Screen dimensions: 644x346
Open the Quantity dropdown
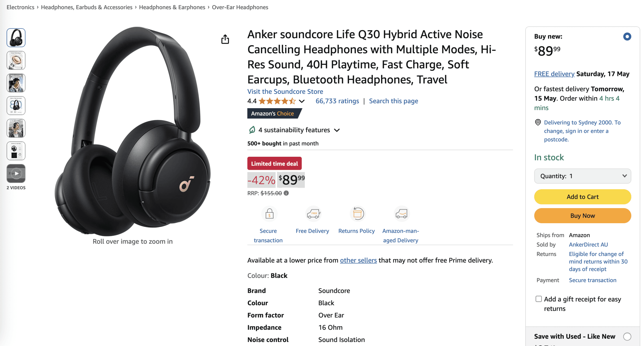coord(582,176)
